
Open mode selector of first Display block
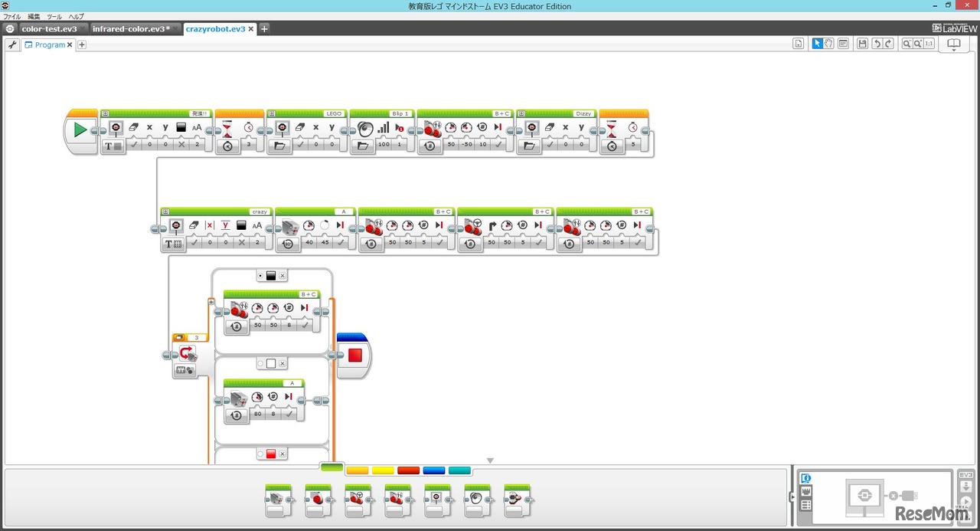click(113, 145)
